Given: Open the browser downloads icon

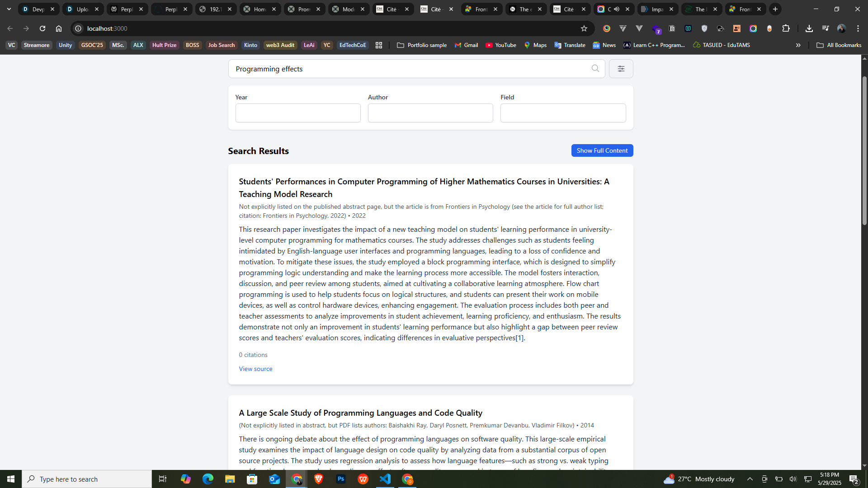Looking at the screenshot, I should click(x=809, y=28).
